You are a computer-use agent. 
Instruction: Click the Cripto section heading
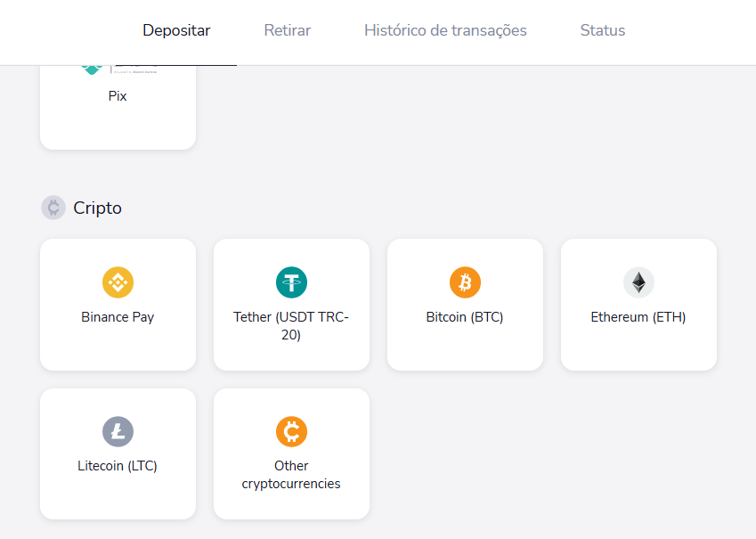(x=97, y=208)
